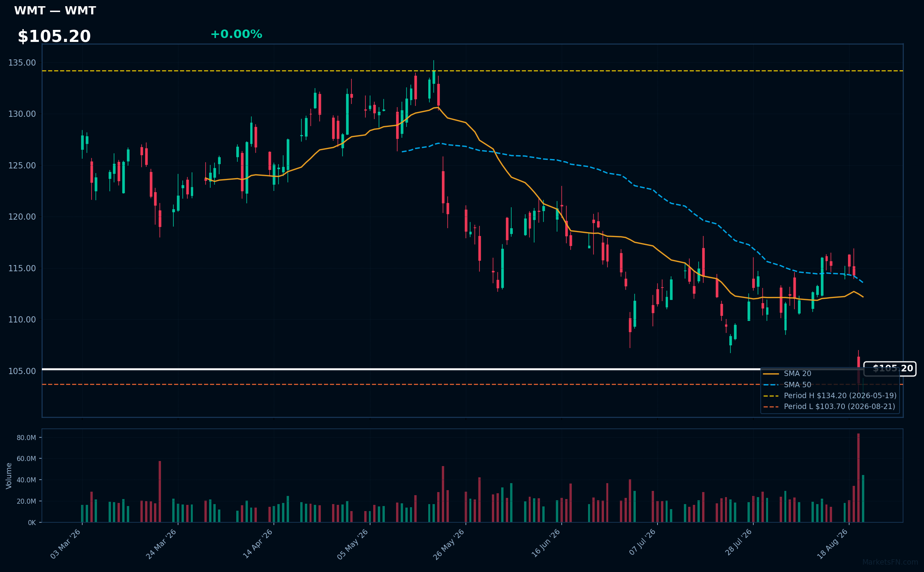The width and height of the screenshot is (924, 572).
Task: Click the 05 May '26 date label
Action: coord(353,544)
